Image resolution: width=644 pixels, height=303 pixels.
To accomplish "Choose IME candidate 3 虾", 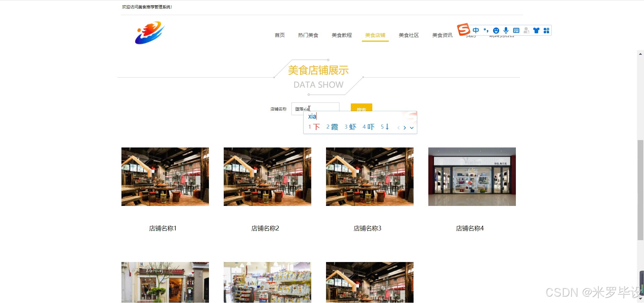I will click(351, 127).
